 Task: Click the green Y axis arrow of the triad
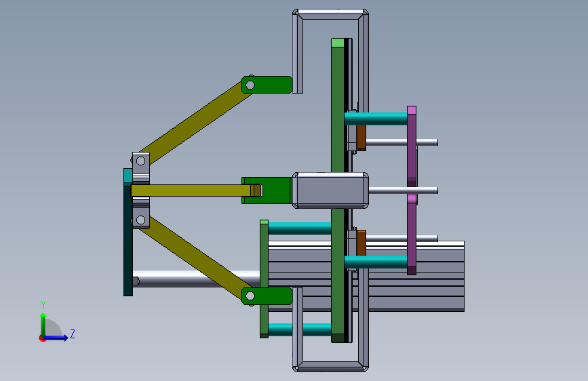coord(43,325)
